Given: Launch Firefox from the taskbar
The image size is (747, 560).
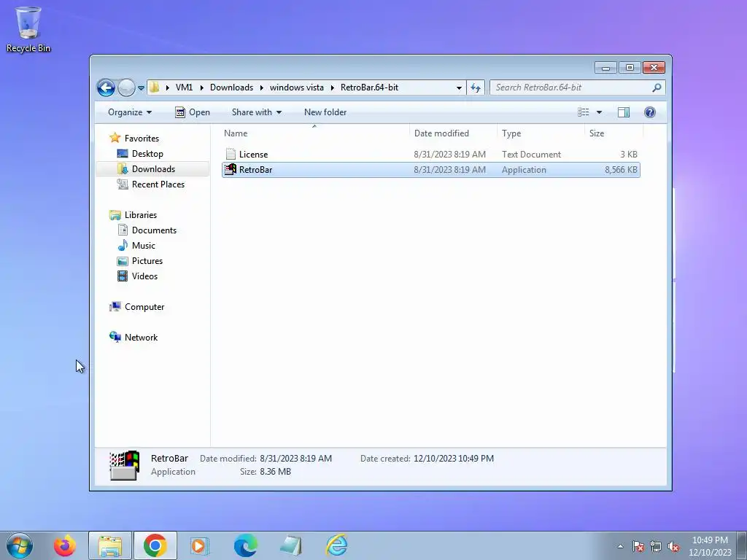Looking at the screenshot, I should coord(65,545).
